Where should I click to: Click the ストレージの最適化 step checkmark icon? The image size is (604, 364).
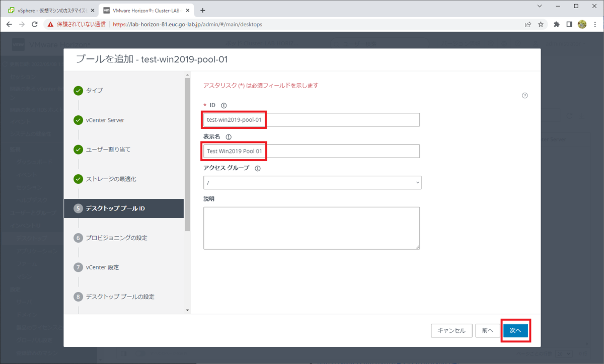point(78,179)
